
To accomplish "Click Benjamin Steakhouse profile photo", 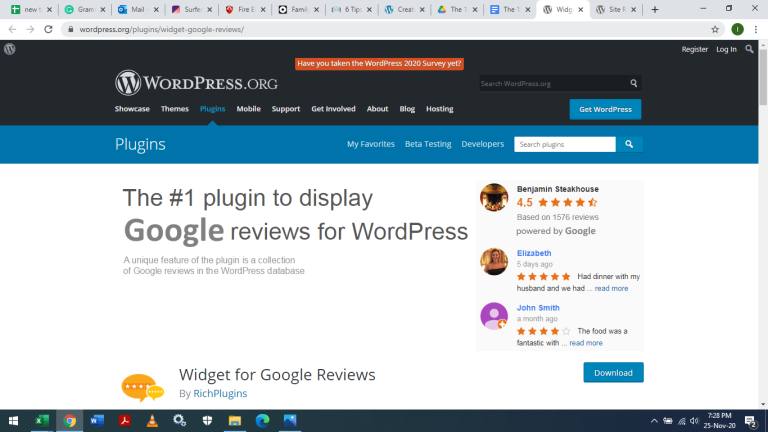I will coord(494,197).
